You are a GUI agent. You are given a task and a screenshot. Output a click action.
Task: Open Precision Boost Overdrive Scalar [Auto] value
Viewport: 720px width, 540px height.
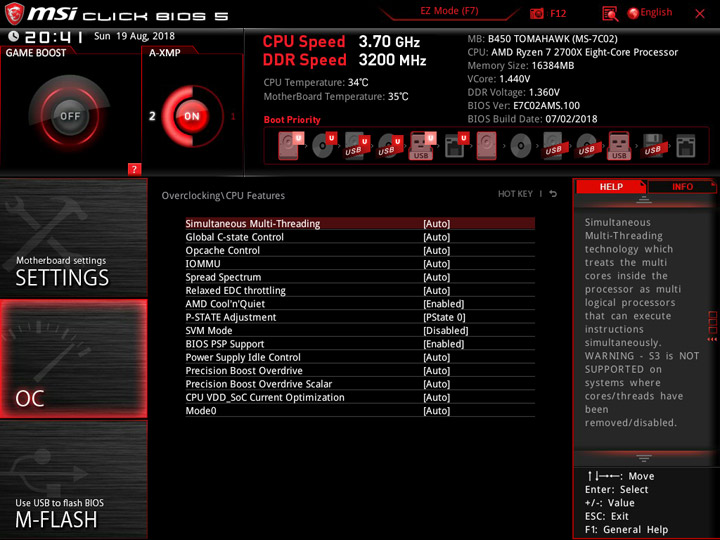[x=437, y=383]
